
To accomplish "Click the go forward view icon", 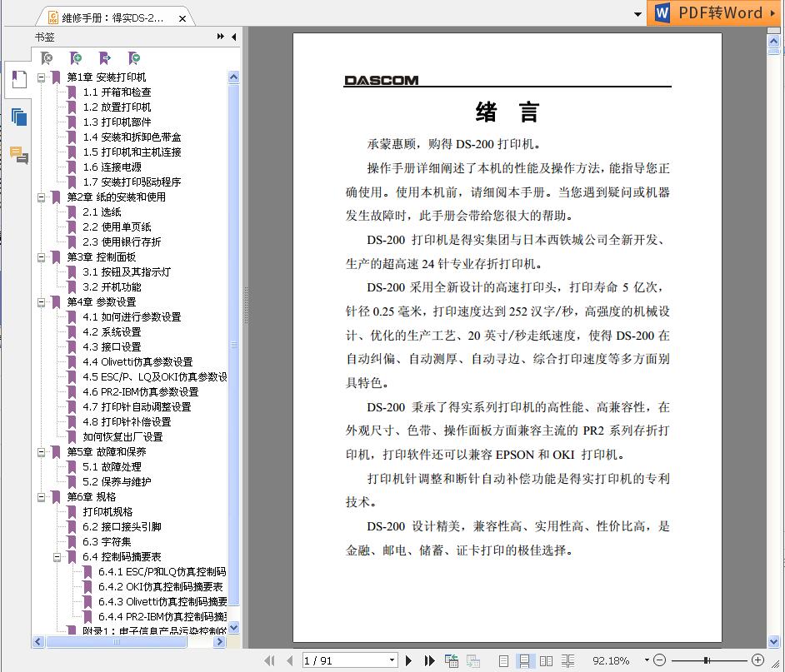I will (472, 660).
